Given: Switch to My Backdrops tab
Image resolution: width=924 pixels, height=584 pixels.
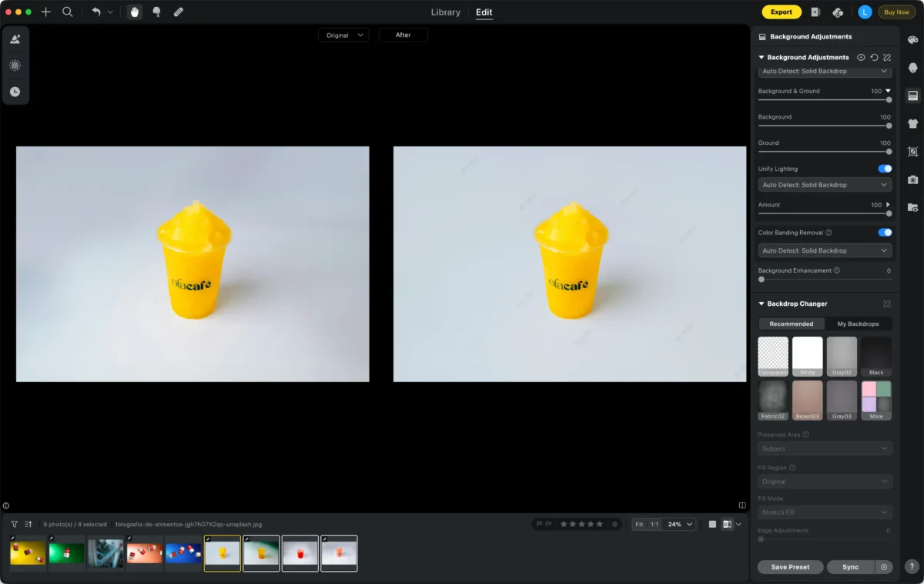Looking at the screenshot, I should 858,324.
